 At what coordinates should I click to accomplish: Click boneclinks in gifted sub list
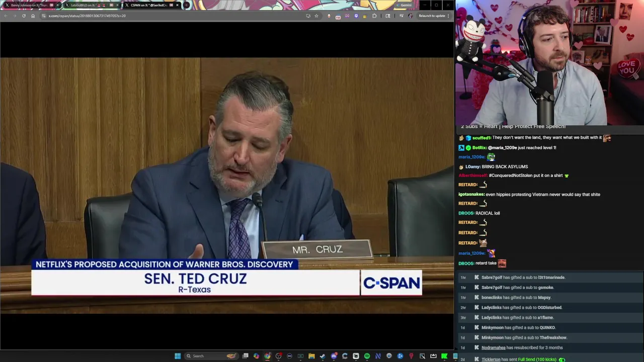point(492,298)
